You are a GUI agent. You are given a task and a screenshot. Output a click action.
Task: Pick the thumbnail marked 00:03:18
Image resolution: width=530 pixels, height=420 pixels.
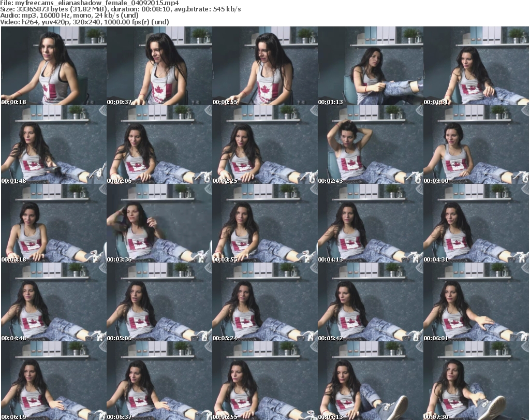coord(54,223)
